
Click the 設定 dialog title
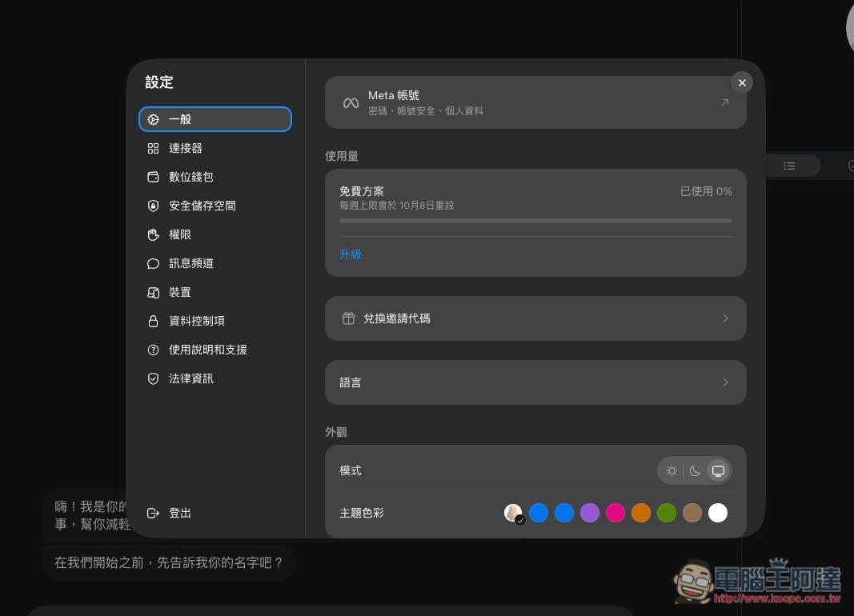click(x=159, y=82)
